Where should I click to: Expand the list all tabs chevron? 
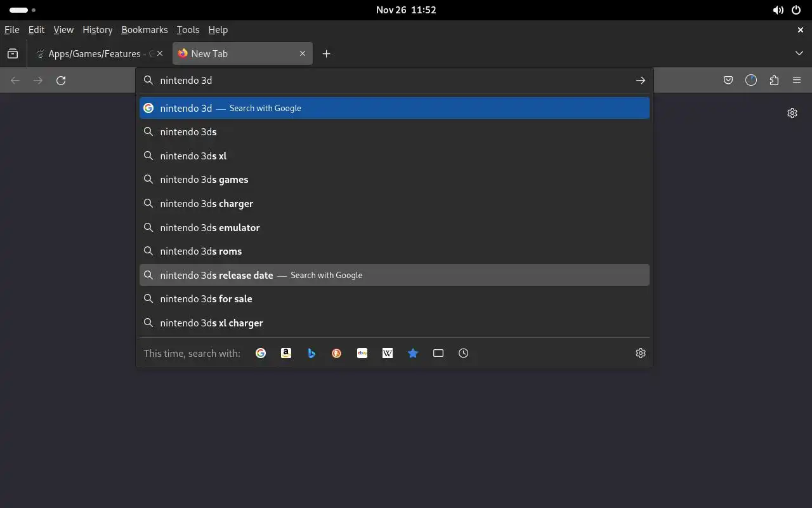click(799, 54)
